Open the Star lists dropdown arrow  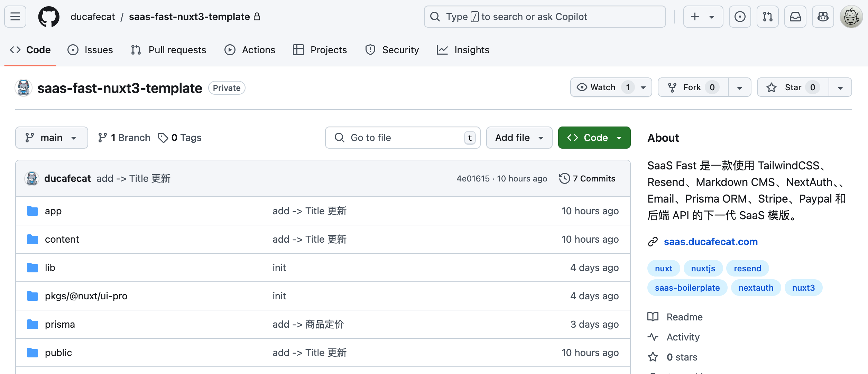840,87
